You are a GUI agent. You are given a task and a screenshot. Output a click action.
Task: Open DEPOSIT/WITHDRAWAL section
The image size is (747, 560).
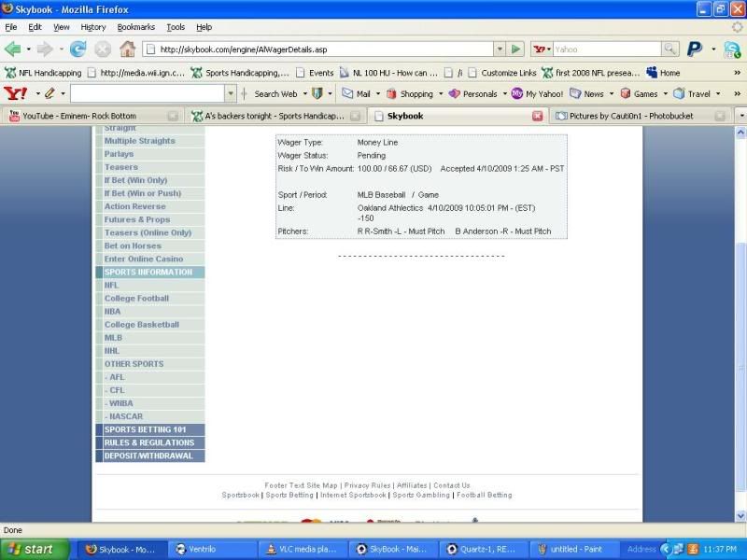coord(150,455)
